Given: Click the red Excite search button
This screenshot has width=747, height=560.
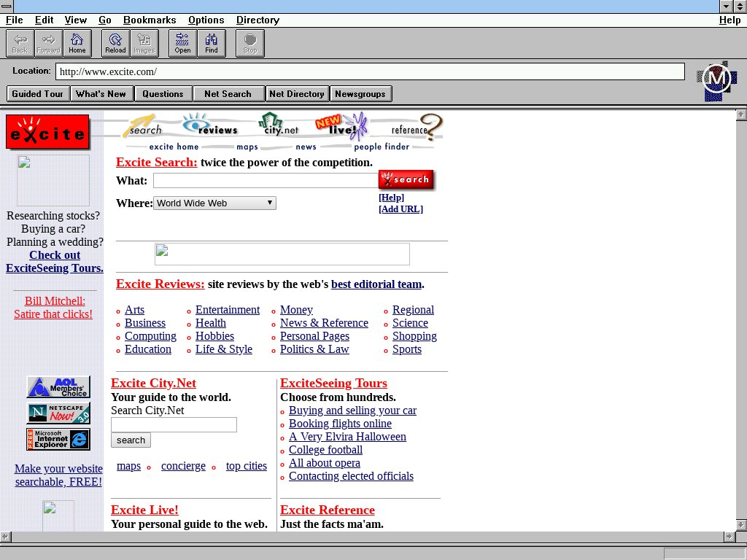Looking at the screenshot, I should [406, 179].
